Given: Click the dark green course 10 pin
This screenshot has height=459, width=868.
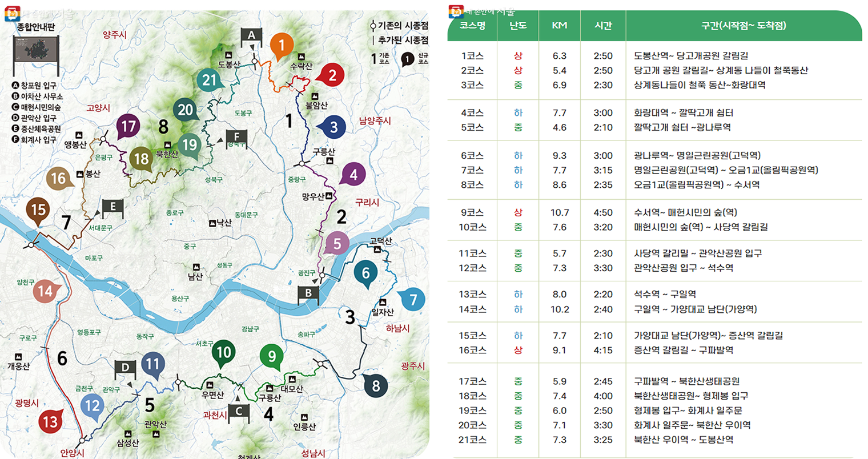Looking at the screenshot, I should click(224, 353).
